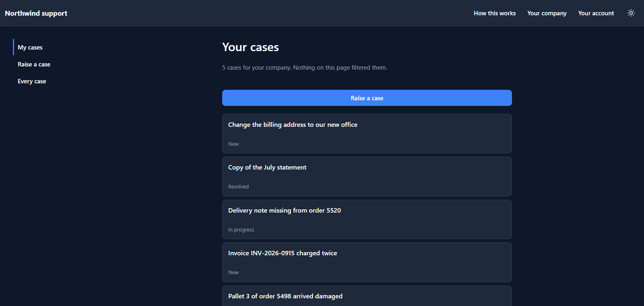Click New status under billing address case
Image resolution: width=644 pixels, height=306 pixels.
(x=233, y=144)
